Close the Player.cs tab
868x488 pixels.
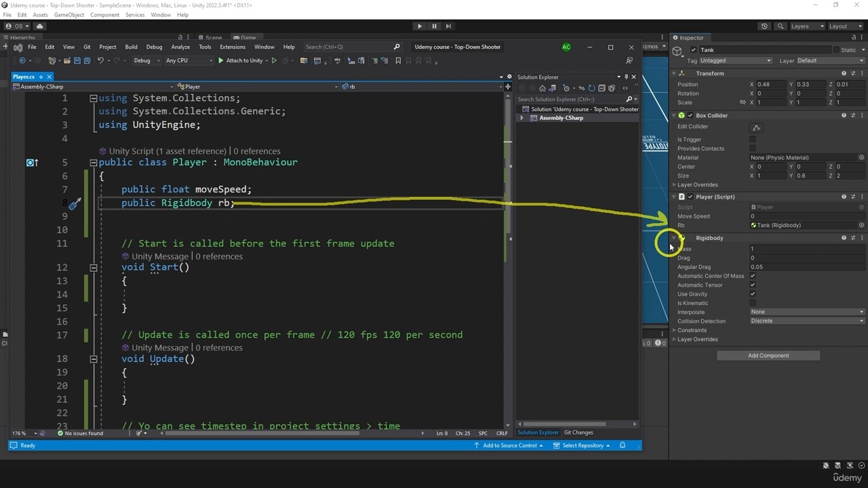tap(49, 77)
